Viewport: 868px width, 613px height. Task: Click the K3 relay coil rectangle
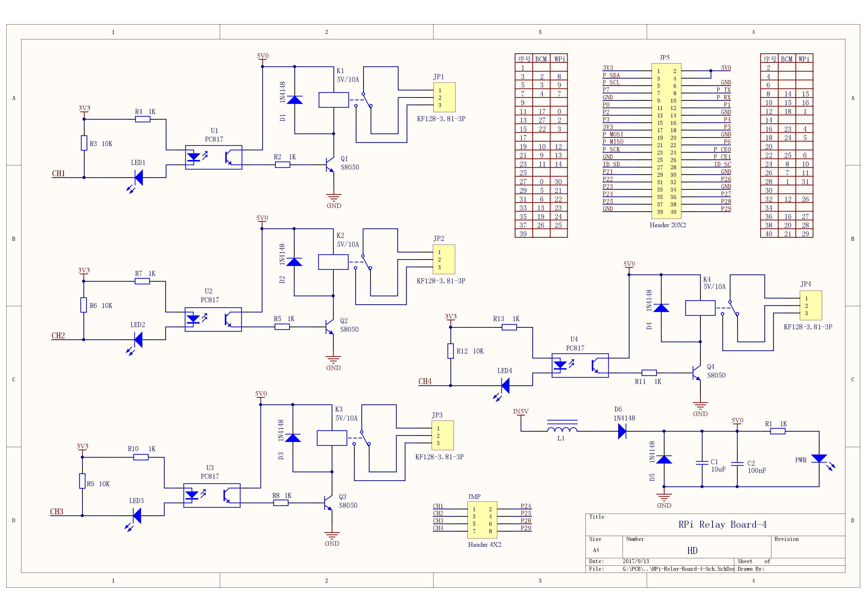pyautogui.click(x=331, y=438)
